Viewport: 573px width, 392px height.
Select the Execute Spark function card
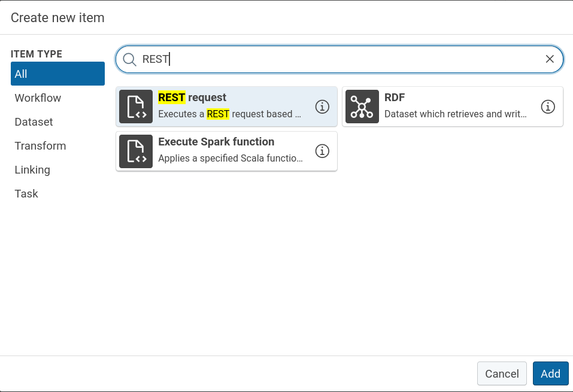(x=228, y=150)
